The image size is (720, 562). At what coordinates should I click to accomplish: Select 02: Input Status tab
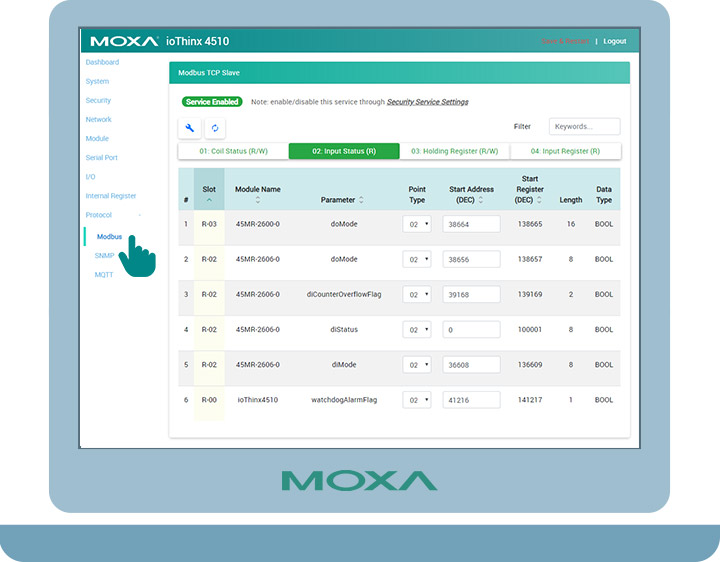(x=344, y=151)
